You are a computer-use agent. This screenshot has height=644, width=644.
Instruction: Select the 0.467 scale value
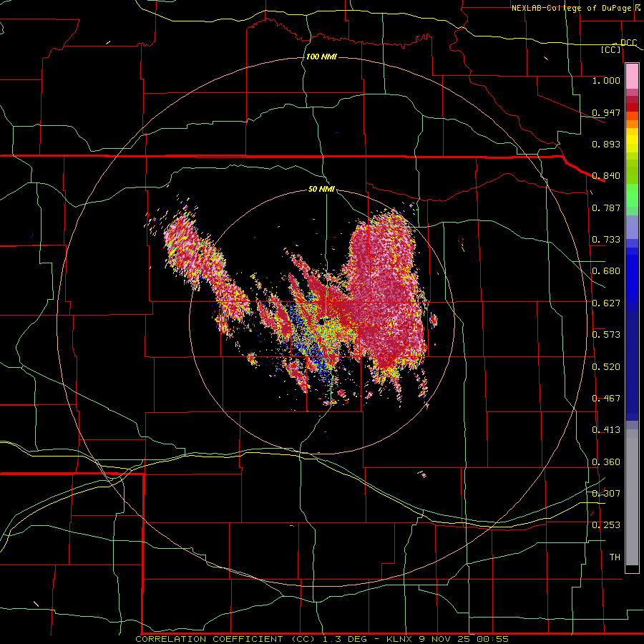(606, 399)
